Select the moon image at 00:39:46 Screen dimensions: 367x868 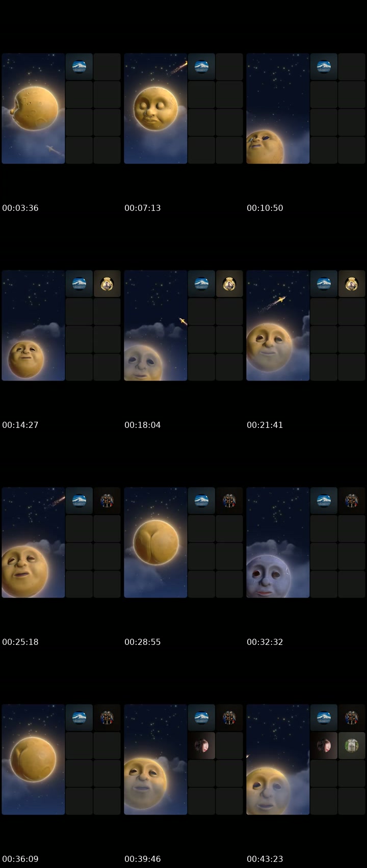[x=155, y=759]
